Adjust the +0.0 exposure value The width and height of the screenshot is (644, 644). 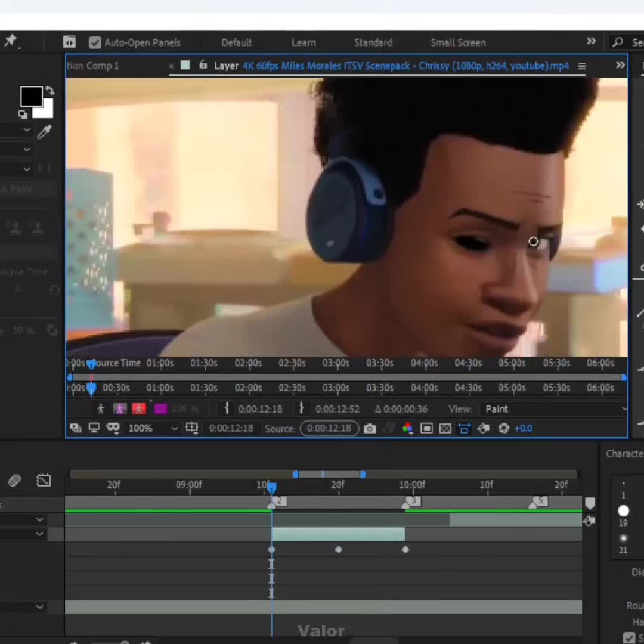[524, 428]
